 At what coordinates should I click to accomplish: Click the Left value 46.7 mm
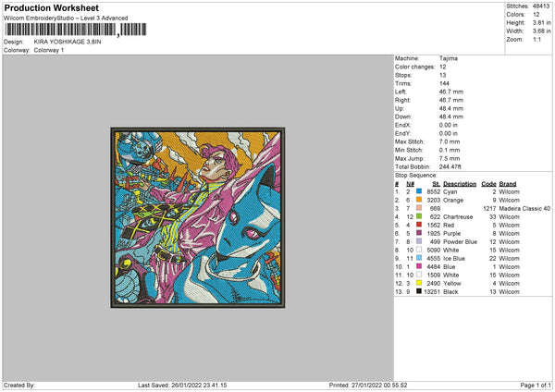pos(451,92)
